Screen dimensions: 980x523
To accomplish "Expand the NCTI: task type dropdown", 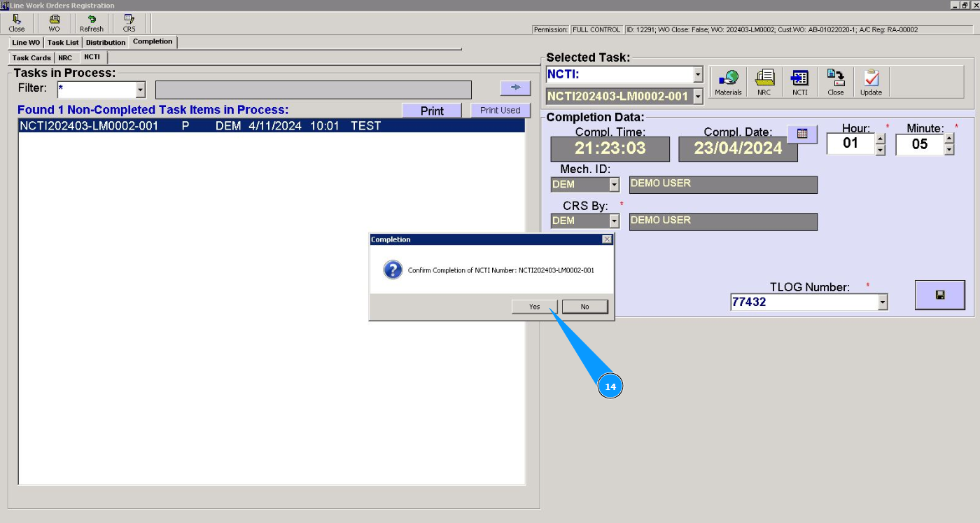I will point(698,74).
